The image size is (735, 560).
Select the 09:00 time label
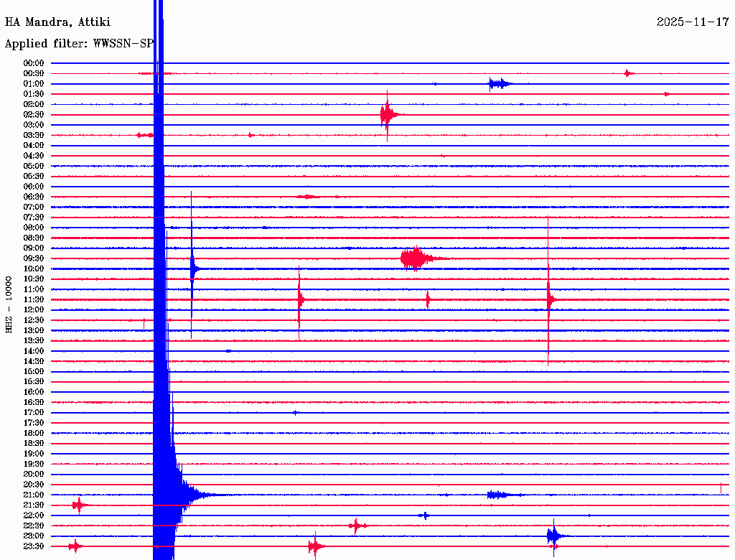(x=34, y=248)
